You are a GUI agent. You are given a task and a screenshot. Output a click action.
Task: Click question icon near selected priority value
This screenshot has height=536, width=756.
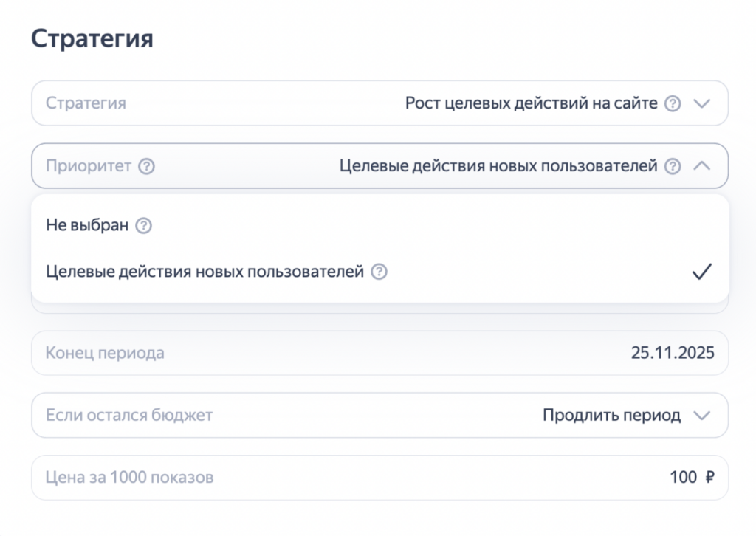673,166
